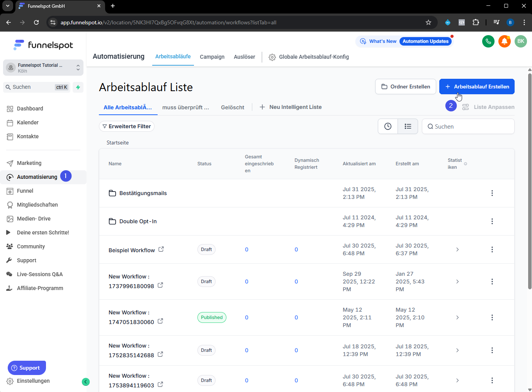The image size is (532, 392).
Task: Click the page vertical scrollbar
Action: 530,181
